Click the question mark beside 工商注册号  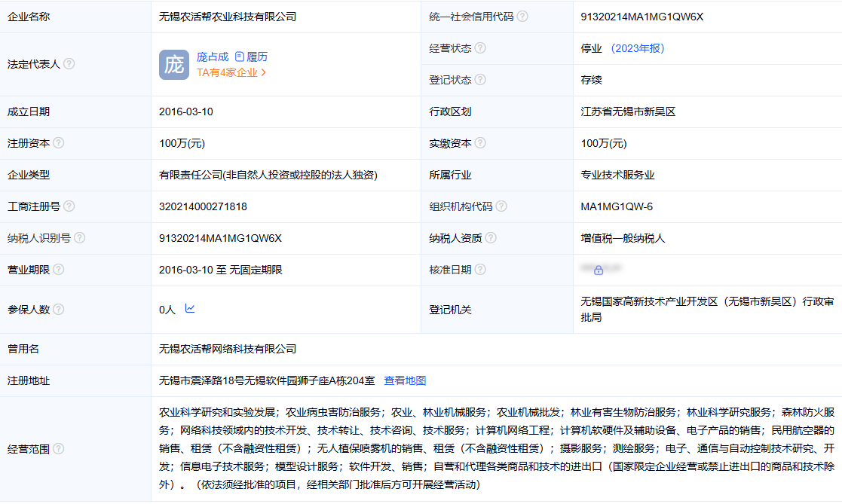coord(69,206)
